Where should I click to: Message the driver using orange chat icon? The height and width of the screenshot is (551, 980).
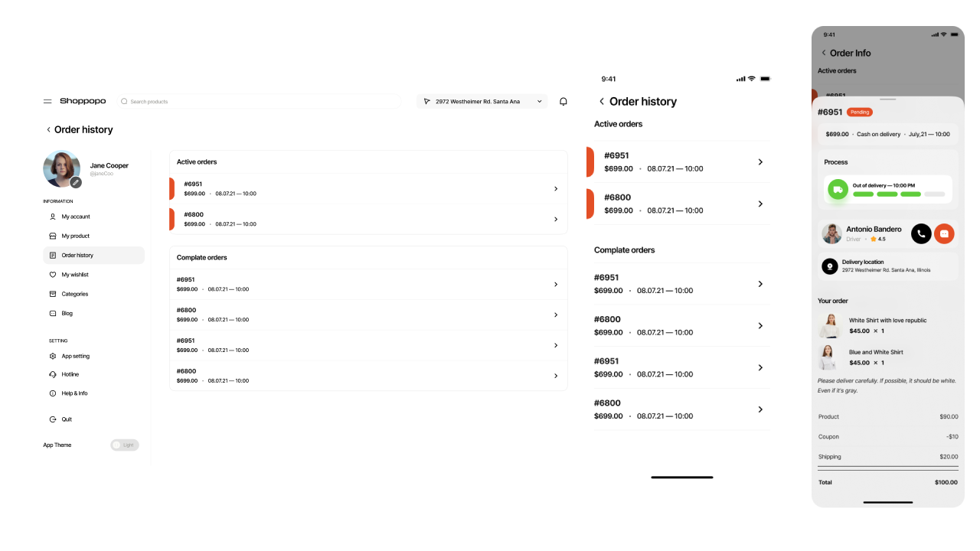(945, 233)
